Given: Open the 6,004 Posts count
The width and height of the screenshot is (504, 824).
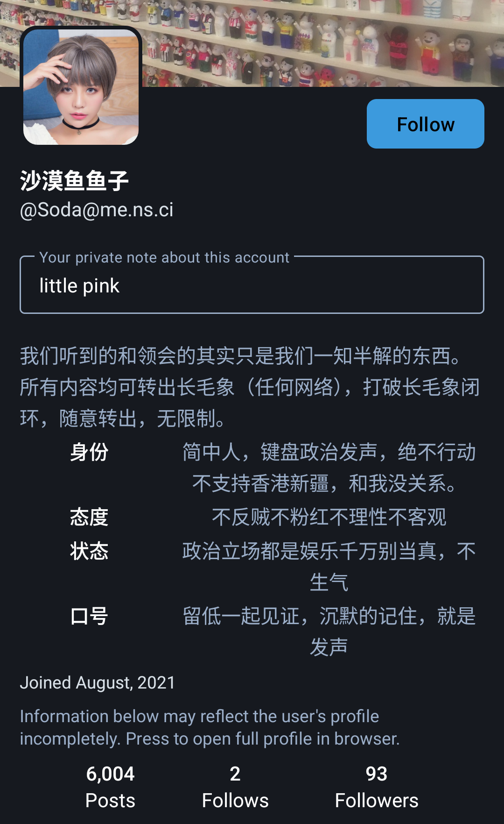Looking at the screenshot, I should pos(110,787).
